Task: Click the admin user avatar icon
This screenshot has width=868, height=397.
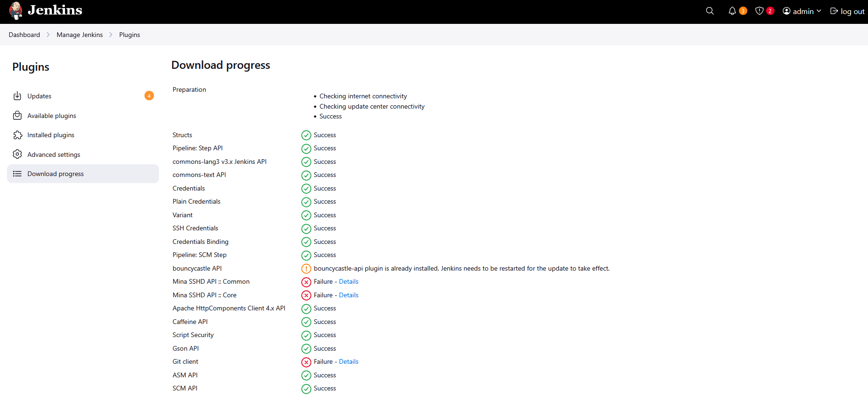Action: (787, 11)
